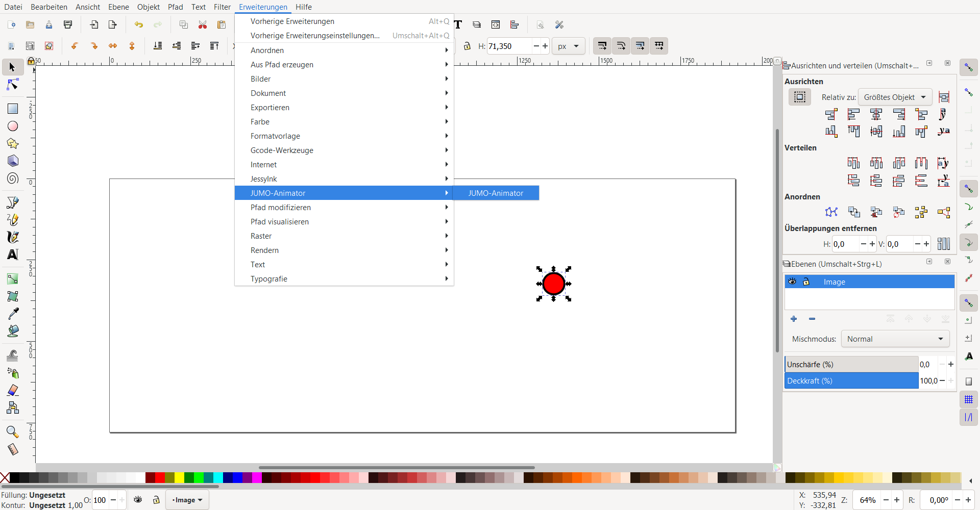Toggle the width-height ratio lock
Viewport: 980px width, 510px height.
(x=467, y=46)
